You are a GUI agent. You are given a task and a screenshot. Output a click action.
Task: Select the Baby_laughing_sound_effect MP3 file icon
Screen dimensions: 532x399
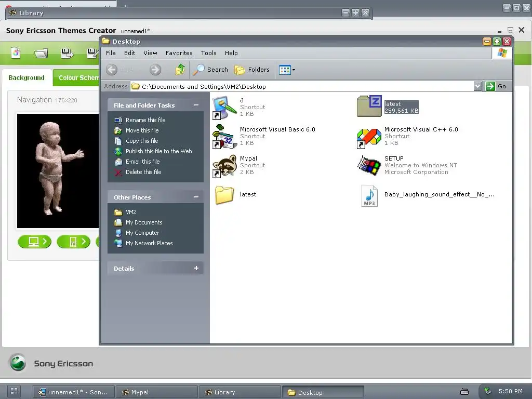pos(369,196)
